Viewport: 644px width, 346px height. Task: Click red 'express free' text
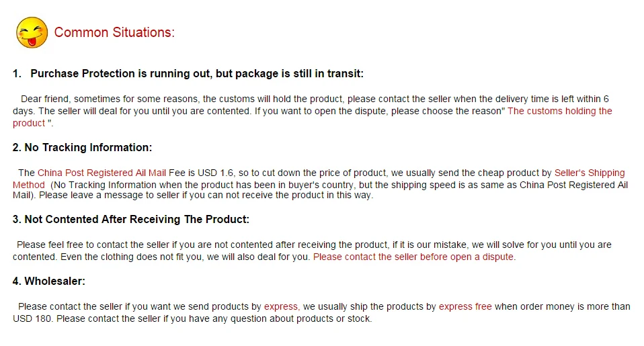coord(465,306)
